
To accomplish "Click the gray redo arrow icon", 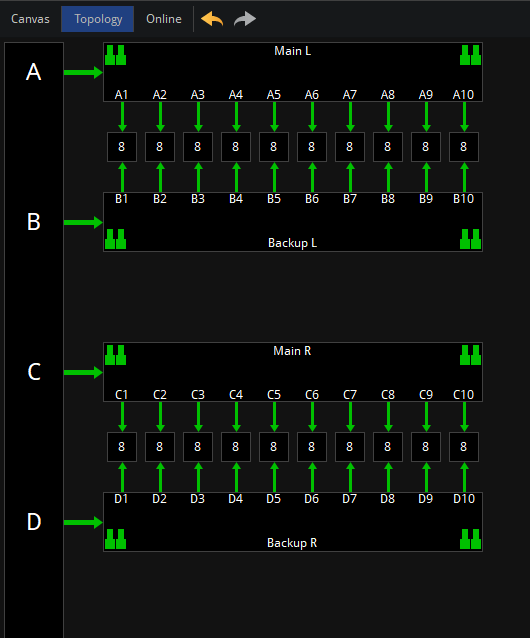I will coord(245,19).
